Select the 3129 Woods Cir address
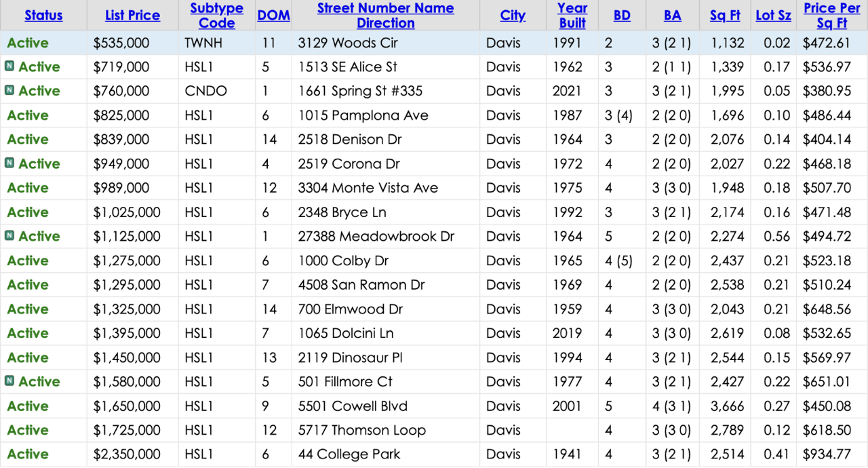Image resolution: width=868 pixels, height=468 pixels. [348, 43]
